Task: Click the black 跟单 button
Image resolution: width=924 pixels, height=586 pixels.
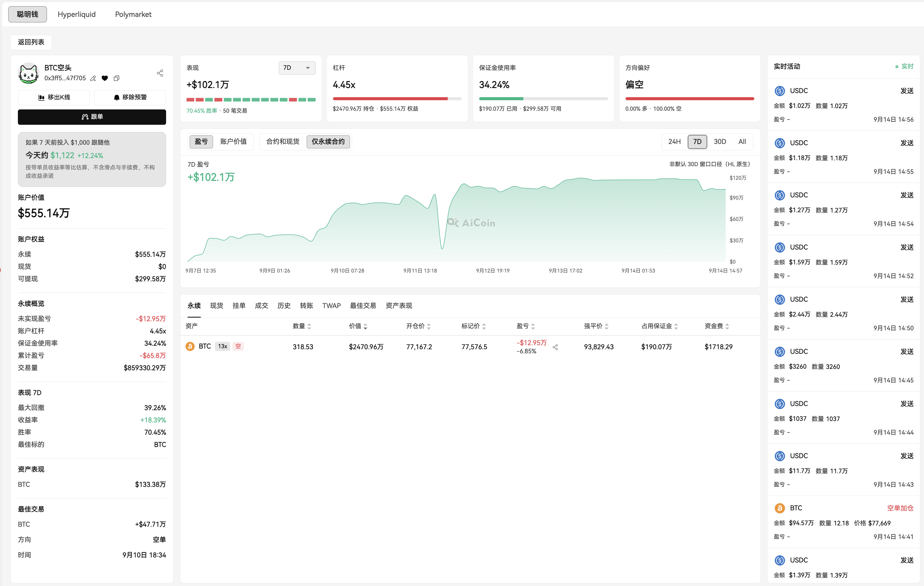Action: pos(92,117)
